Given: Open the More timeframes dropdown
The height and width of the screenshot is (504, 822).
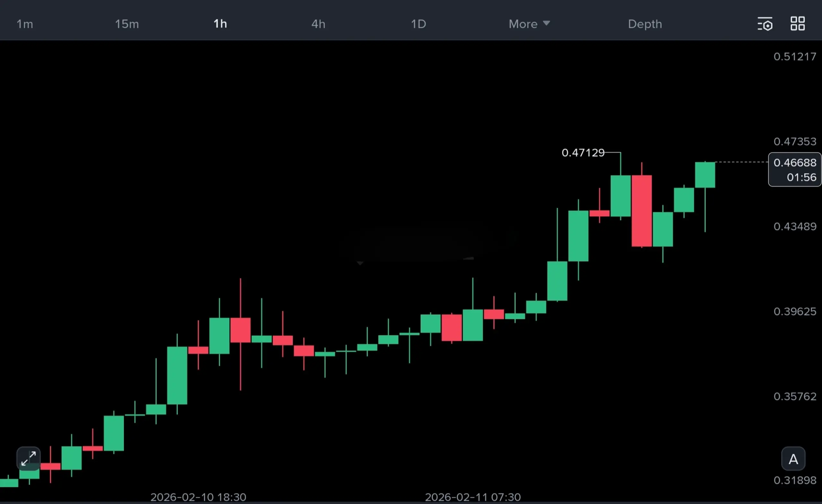Looking at the screenshot, I should click(523, 24).
